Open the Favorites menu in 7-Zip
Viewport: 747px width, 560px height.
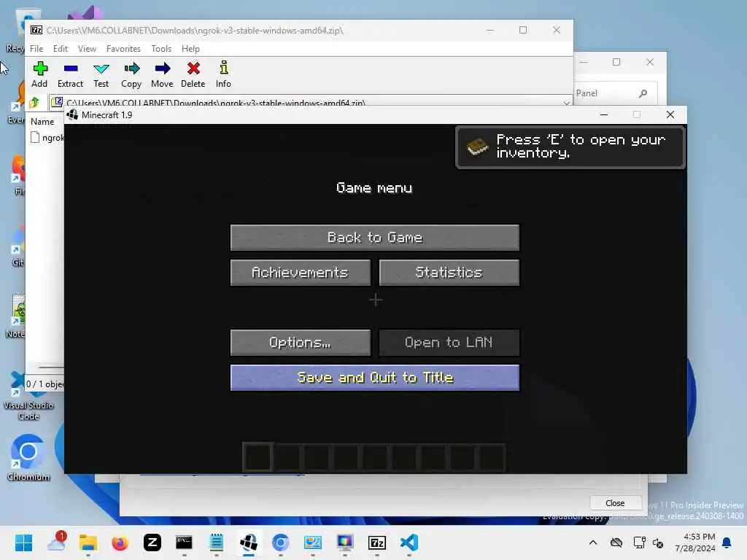pyautogui.click(x=123, y=49)
